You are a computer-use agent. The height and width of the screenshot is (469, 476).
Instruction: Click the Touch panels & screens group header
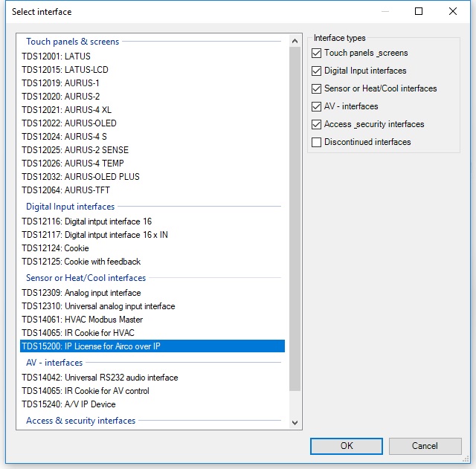72,42
